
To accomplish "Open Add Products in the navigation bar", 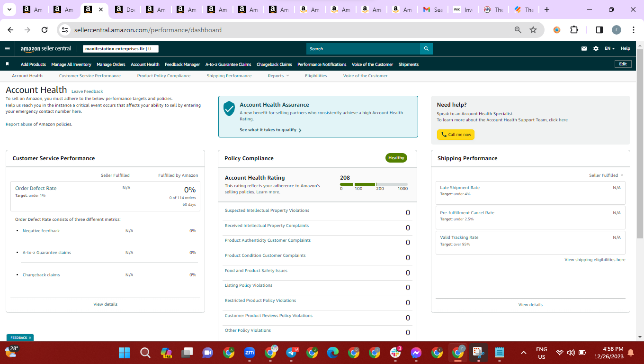I will (33, 64).
